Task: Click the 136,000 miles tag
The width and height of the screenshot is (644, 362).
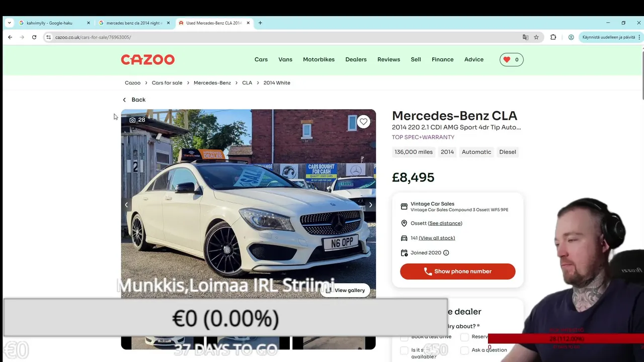Action: point(414,152)
